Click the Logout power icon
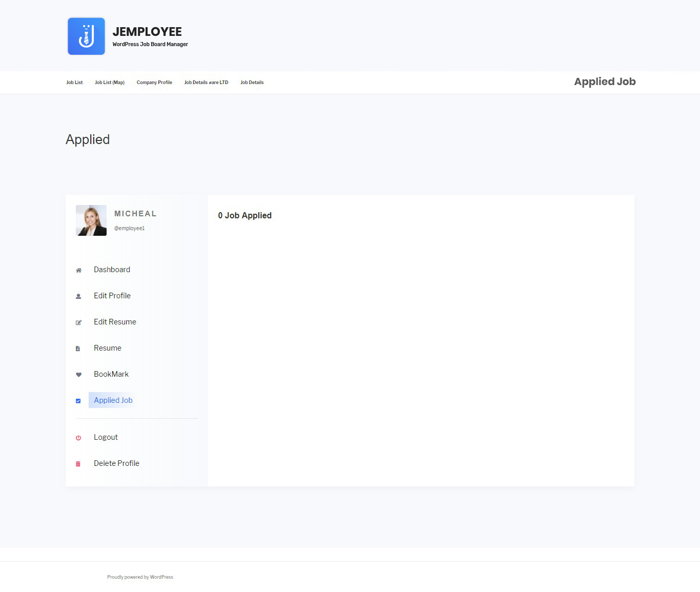 pyautogui.click(x=78, y=438)
